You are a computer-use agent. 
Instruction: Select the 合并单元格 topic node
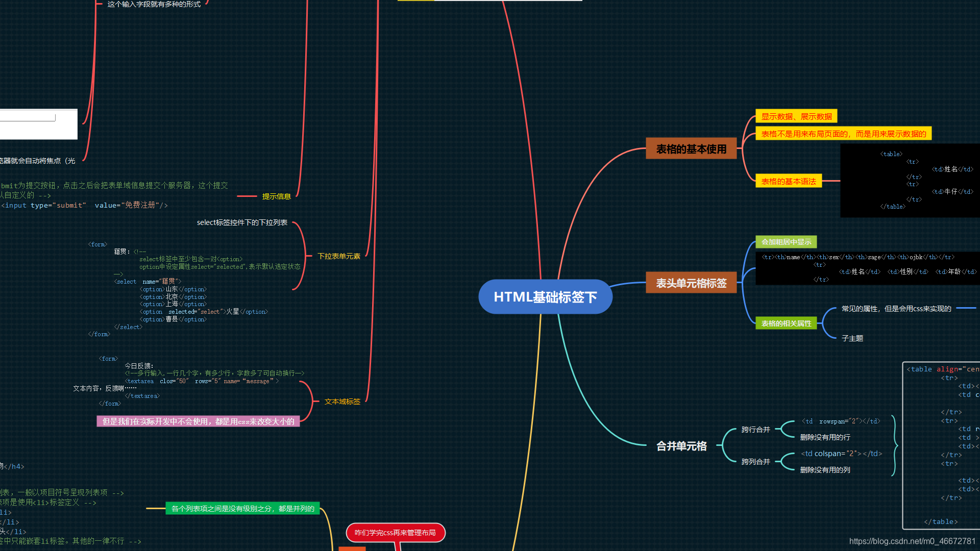tap(681, 446)
